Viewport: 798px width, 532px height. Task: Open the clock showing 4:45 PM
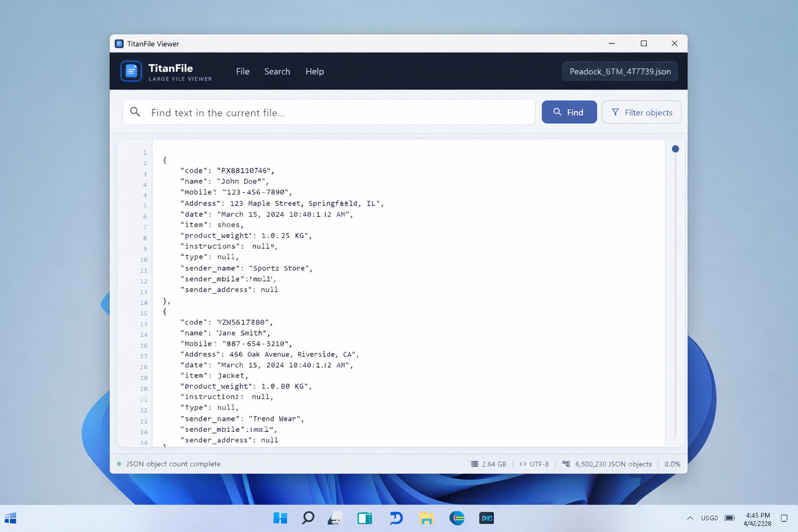pos(757,520)
